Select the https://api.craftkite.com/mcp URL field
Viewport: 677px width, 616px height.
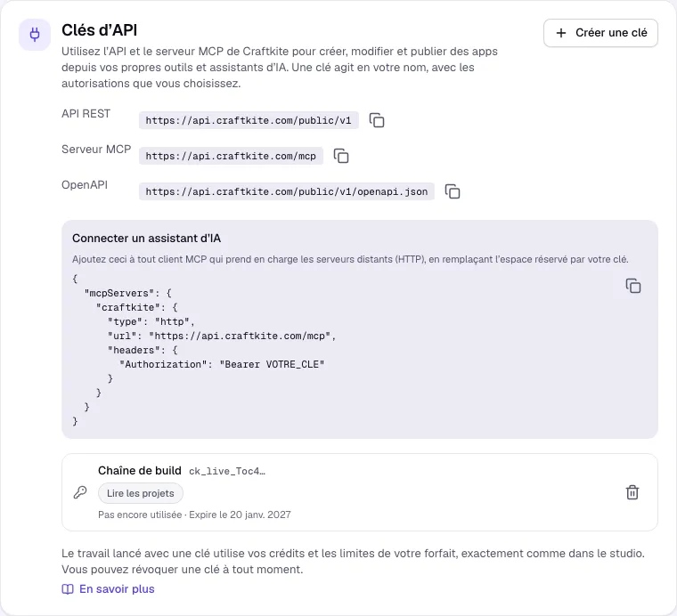coord(231,156)
